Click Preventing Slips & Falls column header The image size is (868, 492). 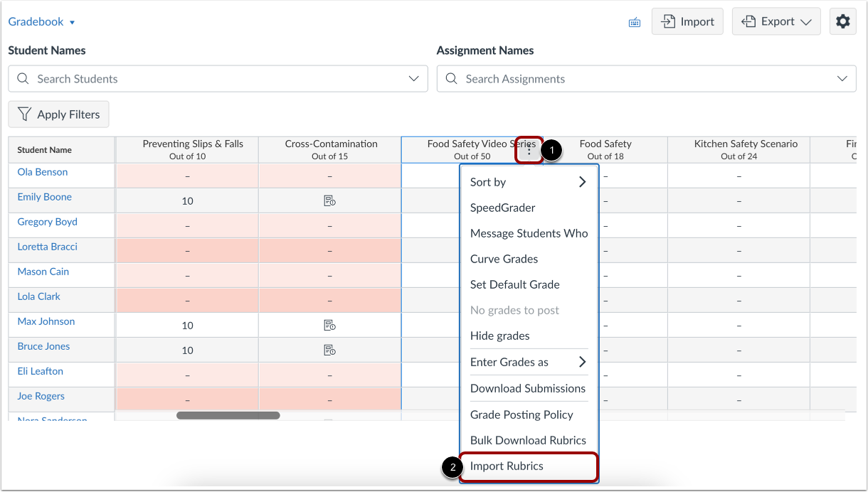(187, 150)
